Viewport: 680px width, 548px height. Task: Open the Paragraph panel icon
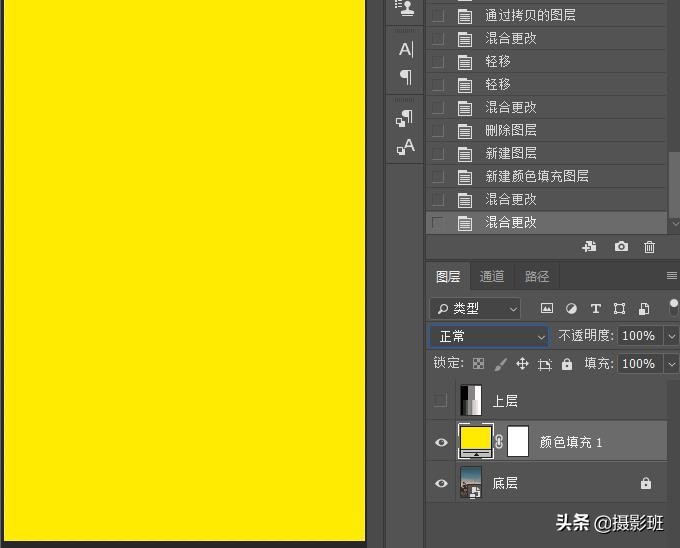[x=406, y=77]
